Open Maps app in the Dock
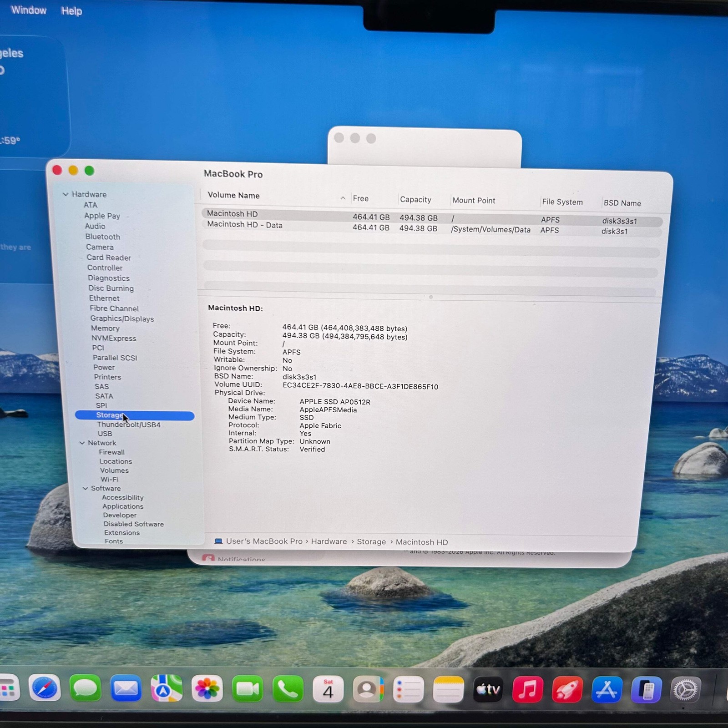 pos(167,689)
